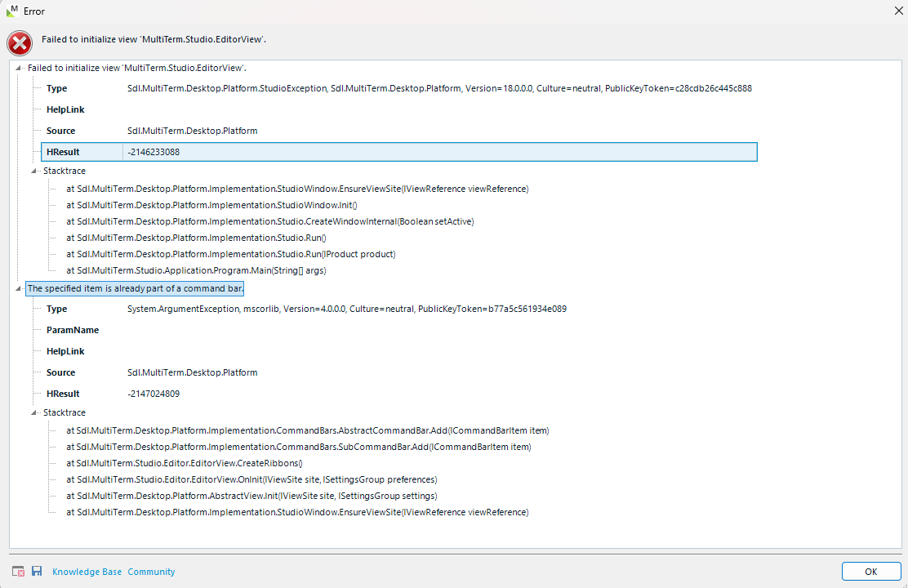Open the Knowledge Base link
The height and width of the screenshot is (588, 908).
87,571
